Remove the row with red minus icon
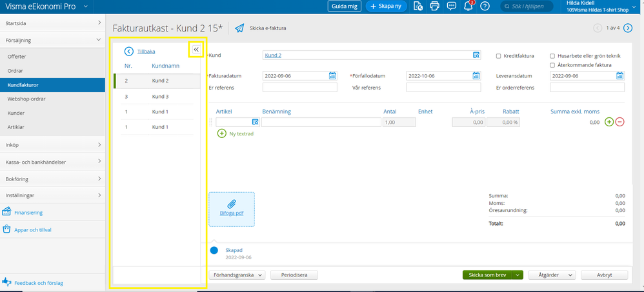This screenshot has width=644, height=292. tap(619, 122)
